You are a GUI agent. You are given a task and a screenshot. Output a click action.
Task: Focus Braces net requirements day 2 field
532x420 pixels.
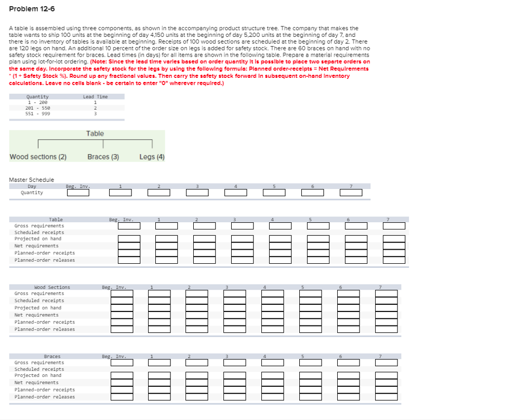(197, 383)
